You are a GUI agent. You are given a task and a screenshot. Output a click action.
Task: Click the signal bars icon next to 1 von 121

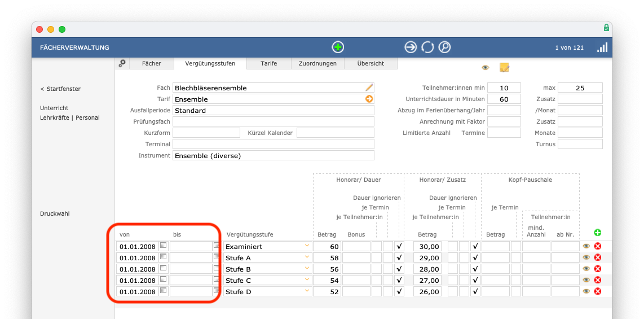(x=602, y=47)
